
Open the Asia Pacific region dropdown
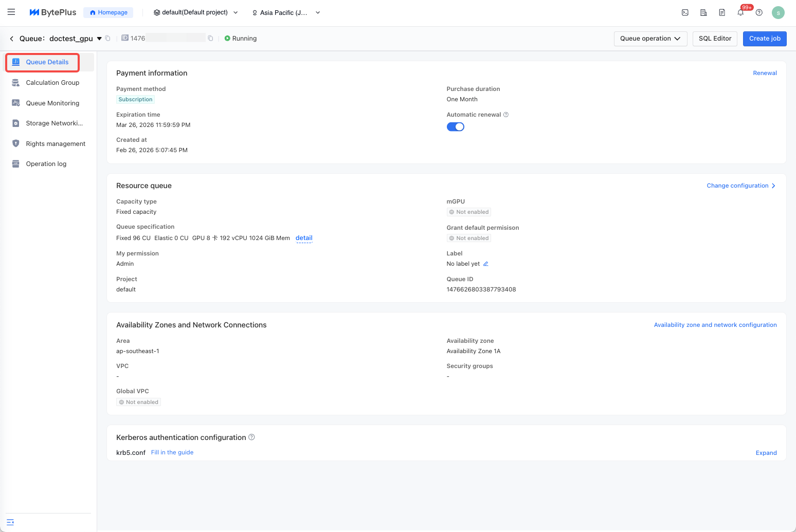(286, 12)
